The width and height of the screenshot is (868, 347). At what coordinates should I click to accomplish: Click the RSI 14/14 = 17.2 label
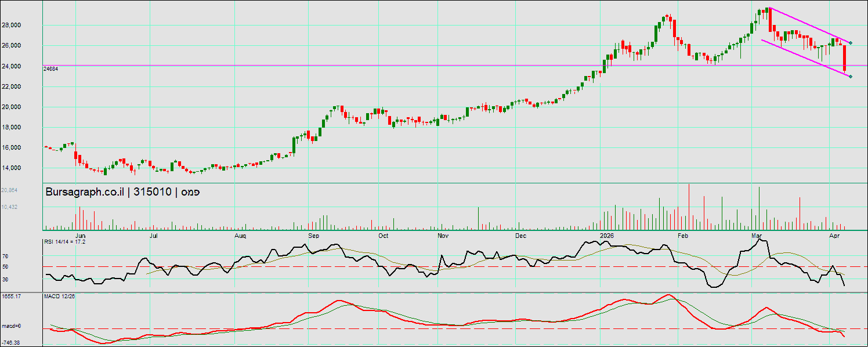pyautogui.click(x=65, y=241)
